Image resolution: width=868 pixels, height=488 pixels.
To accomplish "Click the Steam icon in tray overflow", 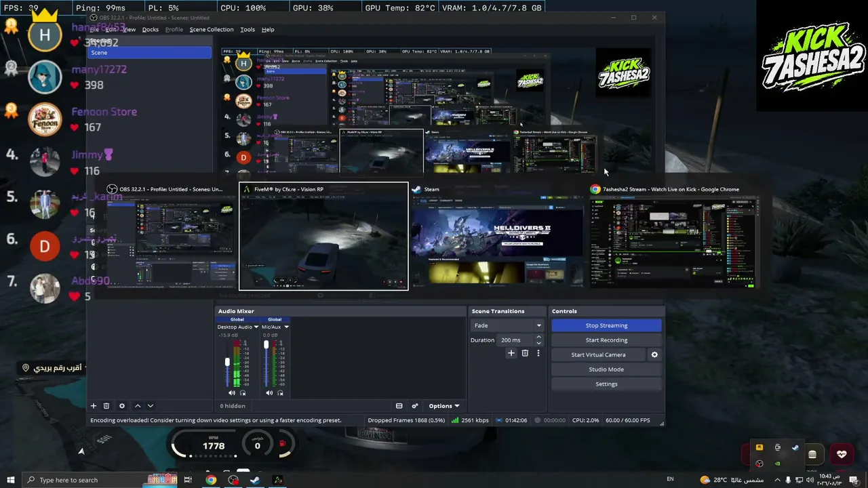I will pyautogui.click(x=795, y=447).
